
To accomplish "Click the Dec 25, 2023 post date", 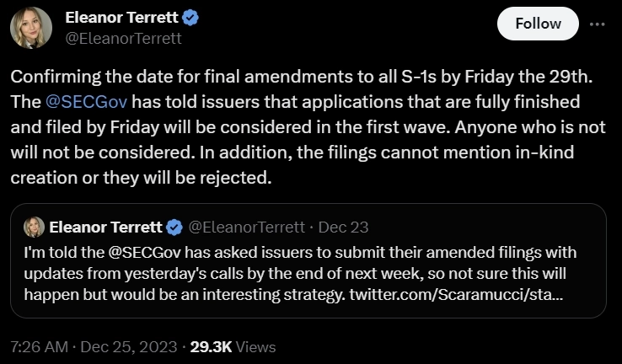I will coord(130,346).
